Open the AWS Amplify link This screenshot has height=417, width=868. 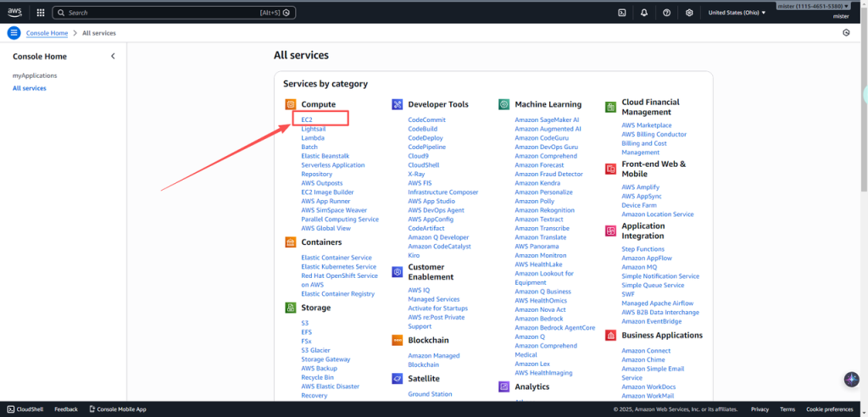coord(641,187)
